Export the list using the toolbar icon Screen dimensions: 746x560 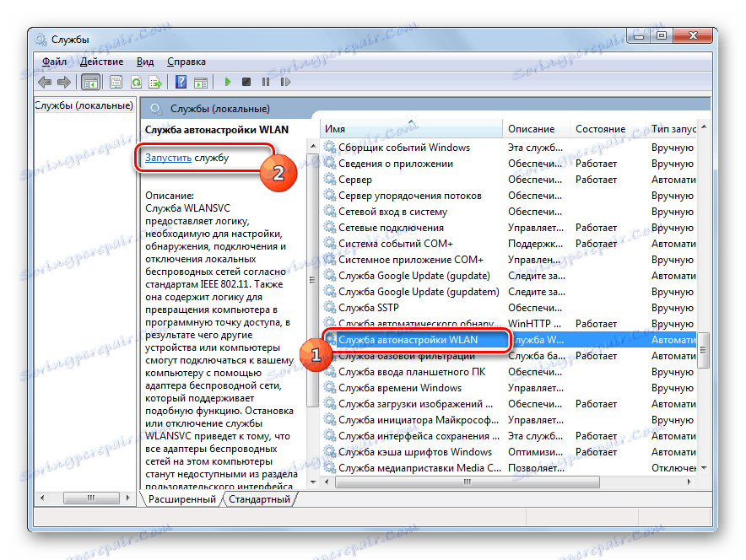tap(155, 83)
